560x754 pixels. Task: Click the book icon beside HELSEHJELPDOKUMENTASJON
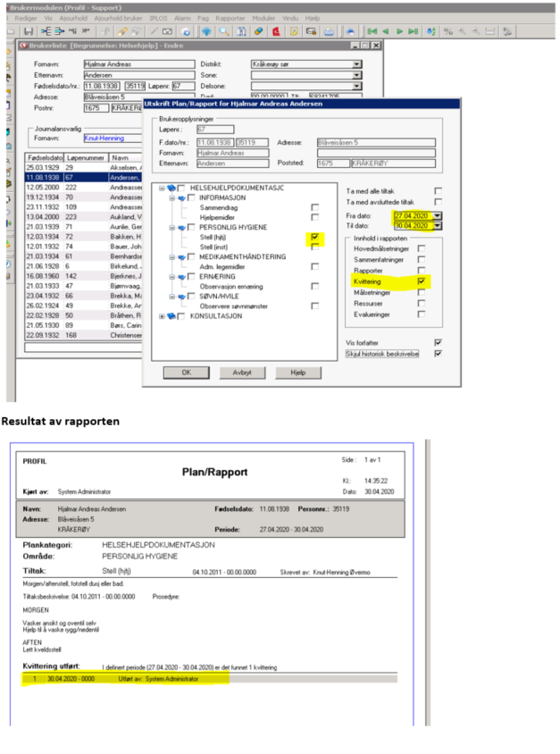(x=171, y=188)
